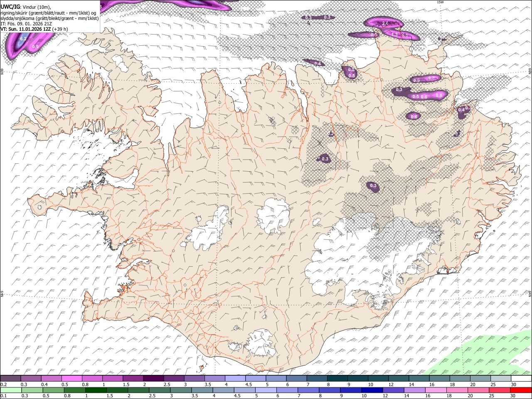Click the lilac swatch labeled 14 in the rain scale
The width and height of the screenshot is (532, 399).
click(x=414, y=390)
